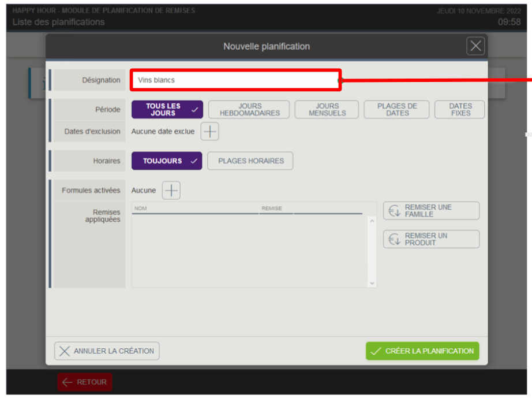Screen dimensions: 532x402
Task: Select Jours mensuels period option
Action: (327, 109)
